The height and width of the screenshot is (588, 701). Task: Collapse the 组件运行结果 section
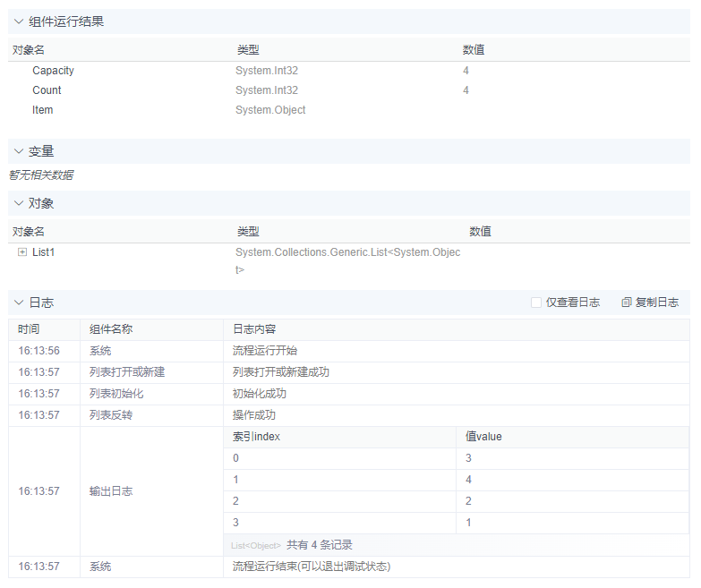(x=18, y=21)
